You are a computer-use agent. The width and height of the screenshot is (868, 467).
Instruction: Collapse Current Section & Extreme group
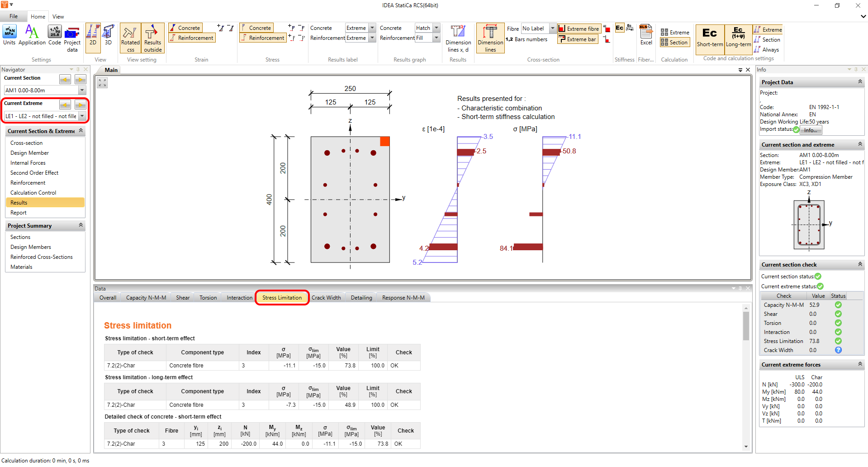81,131
